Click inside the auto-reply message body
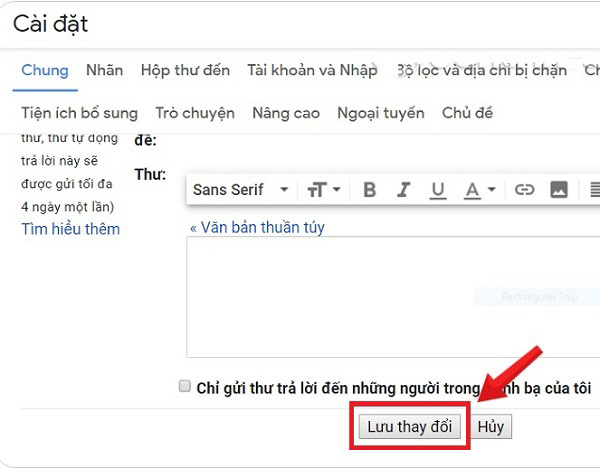Image resolution: width=600 pixels, height=468 pixels. click(x=393, y=297)
